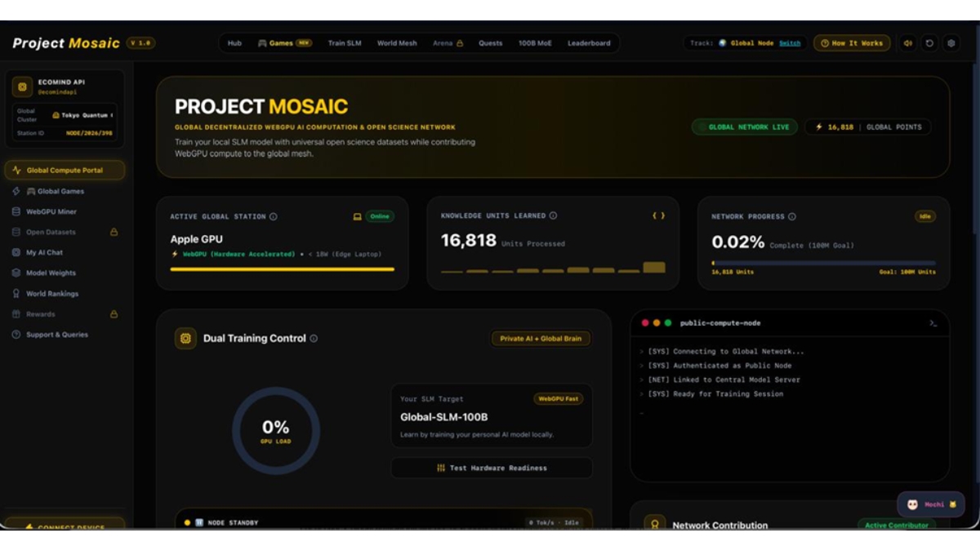Click the terminal prompt icon on public-compute-node
The width and height of the screenshot is (980, 551).
(933, 323)
